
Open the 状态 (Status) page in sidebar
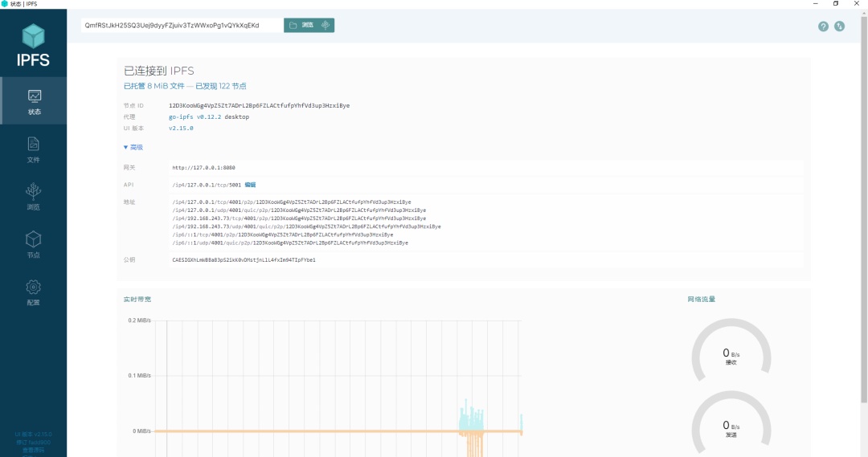[x=33, y=100]
